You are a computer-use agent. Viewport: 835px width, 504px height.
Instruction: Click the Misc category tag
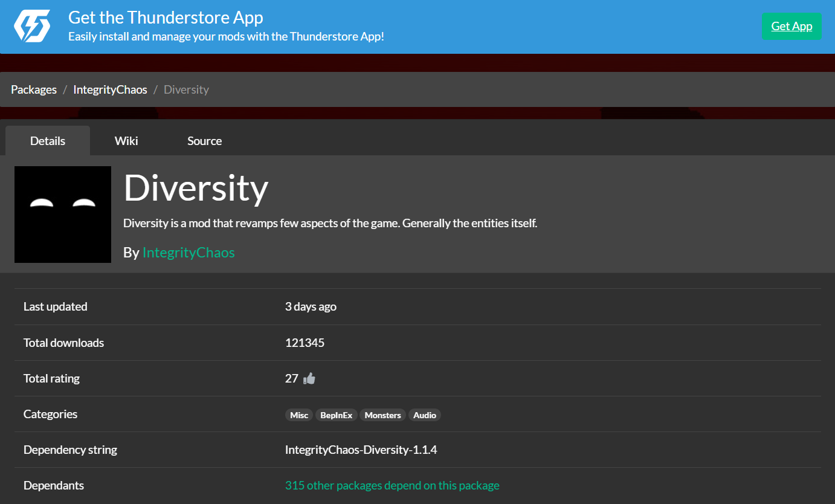tap(299, 415)
